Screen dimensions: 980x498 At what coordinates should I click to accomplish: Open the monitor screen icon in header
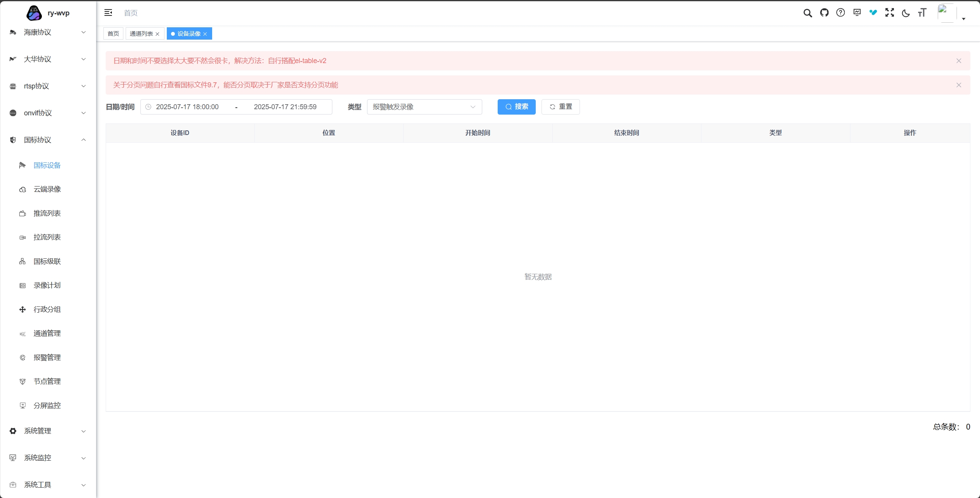point(857,13)
